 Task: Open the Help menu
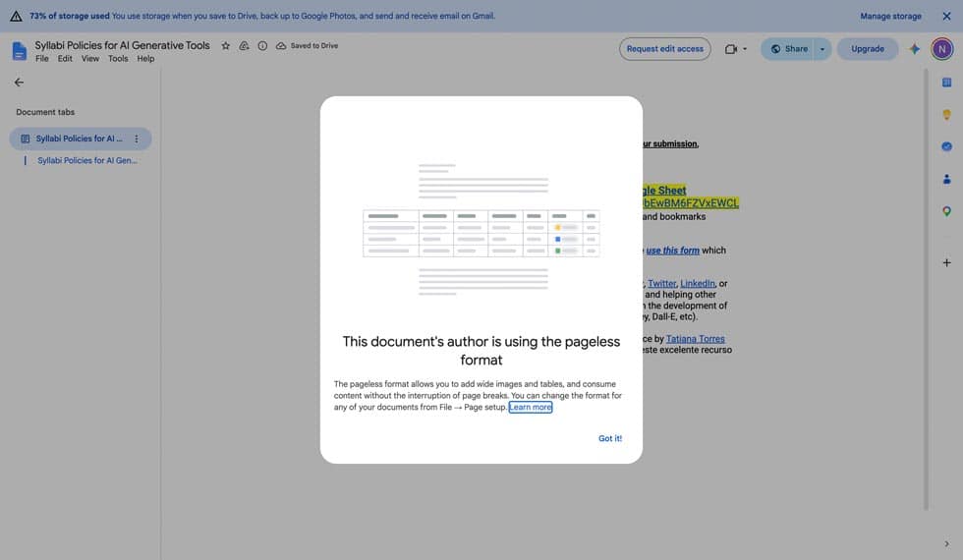pos(145,59)
